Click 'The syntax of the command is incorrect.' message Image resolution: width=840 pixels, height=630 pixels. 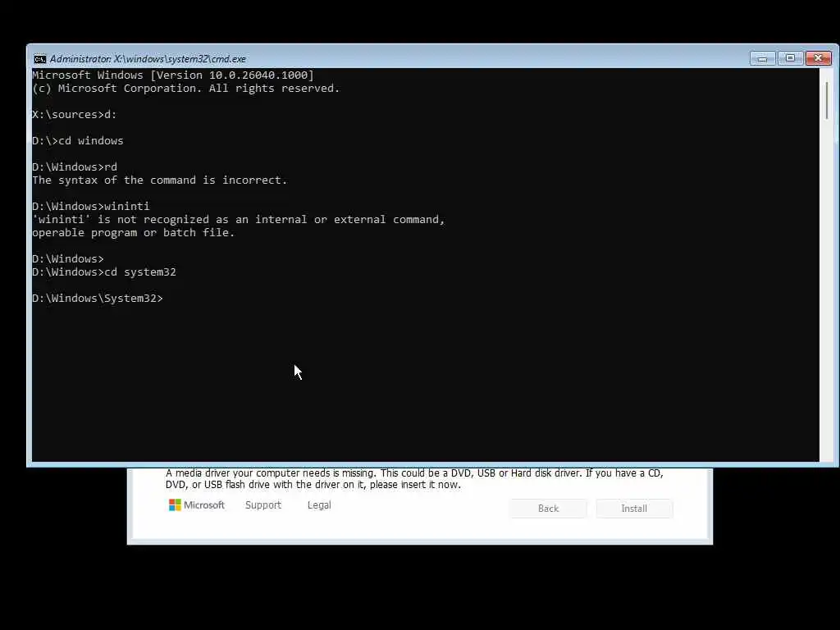tap(160, 180)
